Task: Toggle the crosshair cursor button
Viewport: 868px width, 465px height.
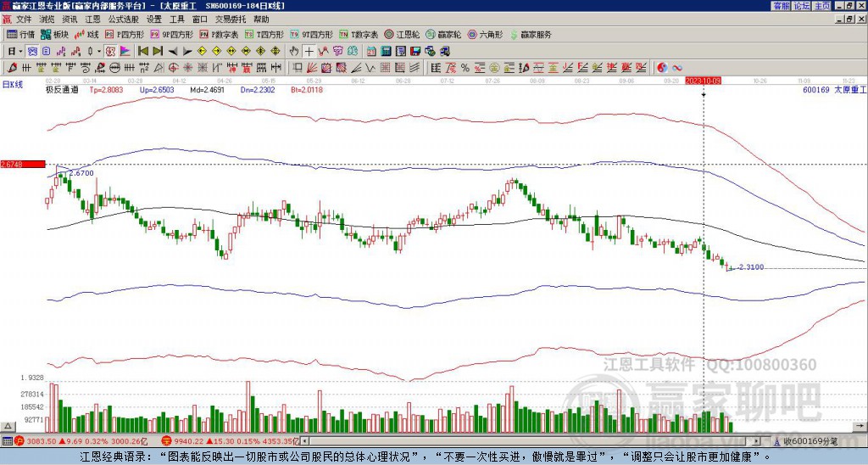Action: (x=309, y=52)
